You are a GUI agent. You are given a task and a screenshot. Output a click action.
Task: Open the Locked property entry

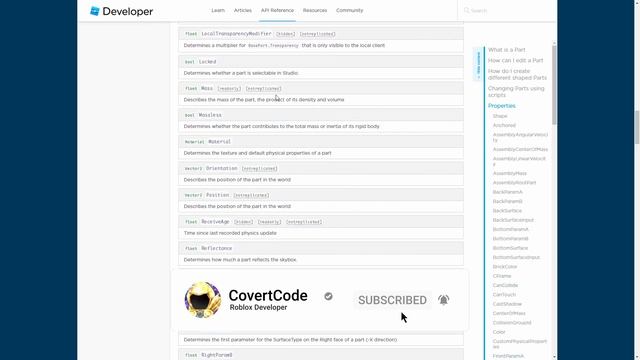point(207,62)
